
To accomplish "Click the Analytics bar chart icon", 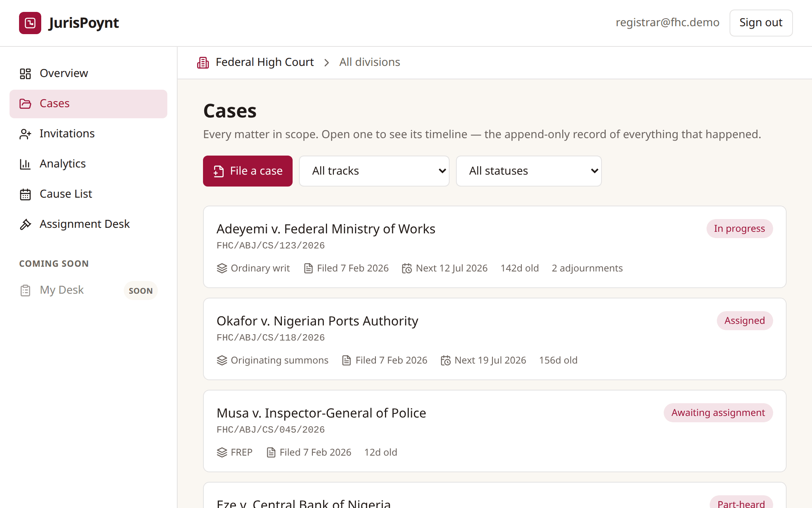I will coord(25,164).
